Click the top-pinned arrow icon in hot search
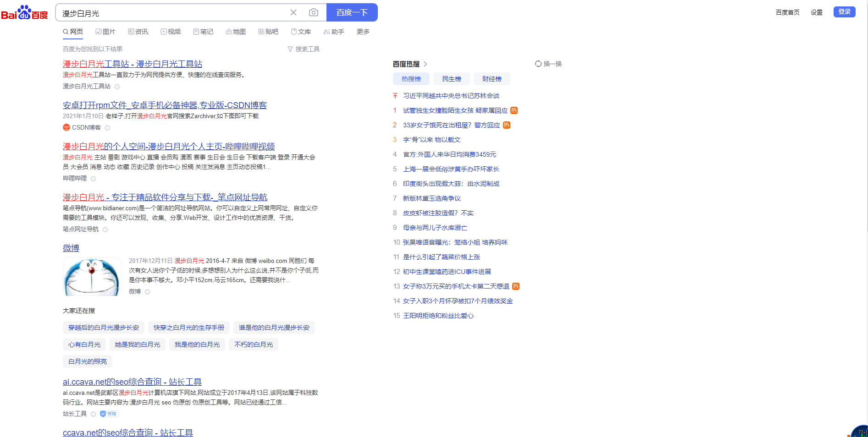The image size is (868, 437). coord(395,96)
